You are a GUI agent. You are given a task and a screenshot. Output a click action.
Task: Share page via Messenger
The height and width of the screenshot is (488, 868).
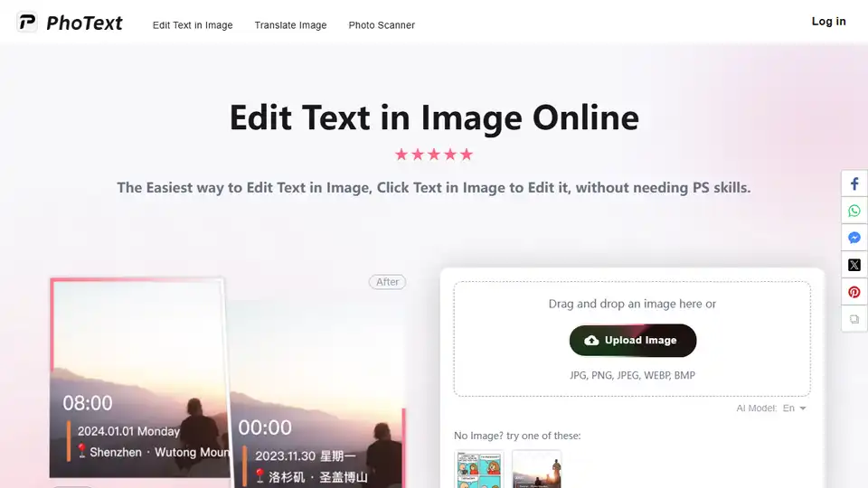click(x=854, y=238)
